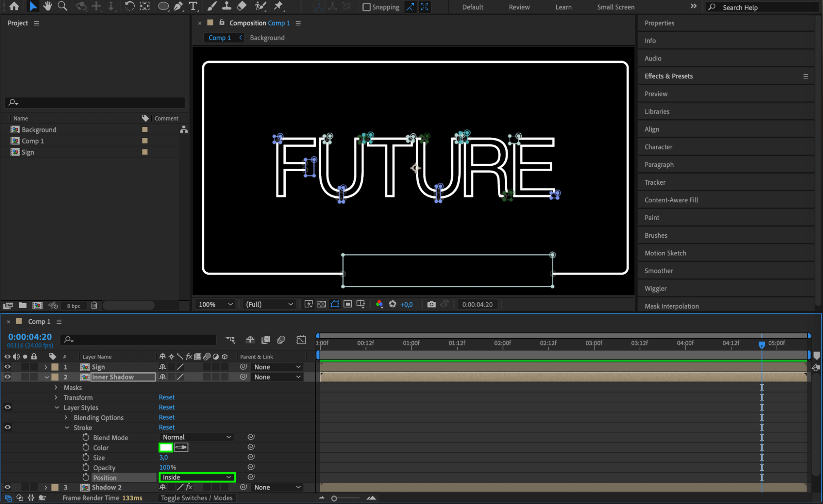The height and width of the screenshot is (504, 823).
Task: Toggle Stroke style visibility eye
Action: 7,427
